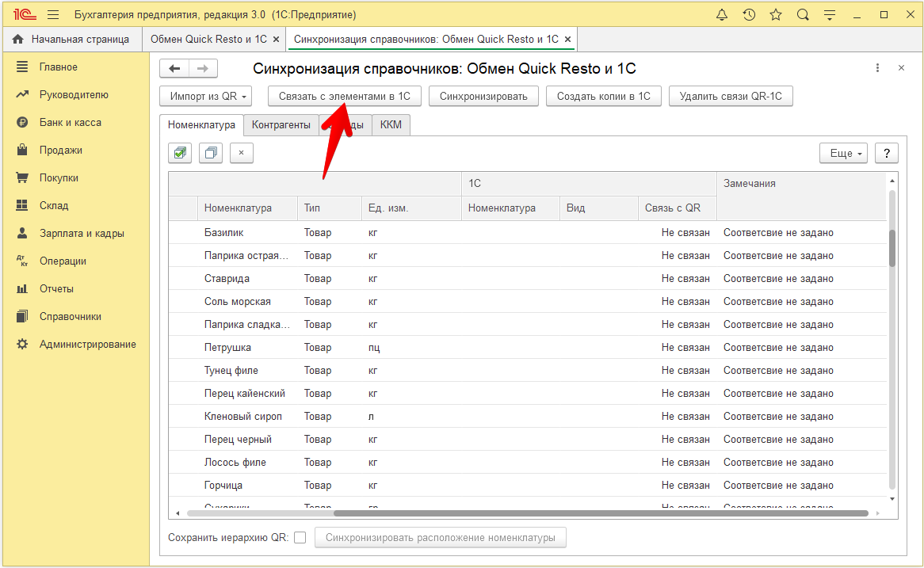Open service menu lines icon
Viewport: 924px width, 568px height.
(830, 15)
